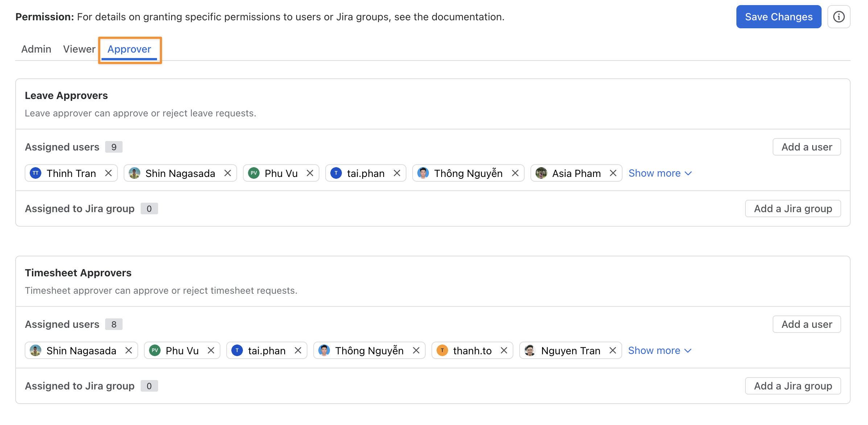
Task: Switch to the Admin tab
Action: coord(36,49)
